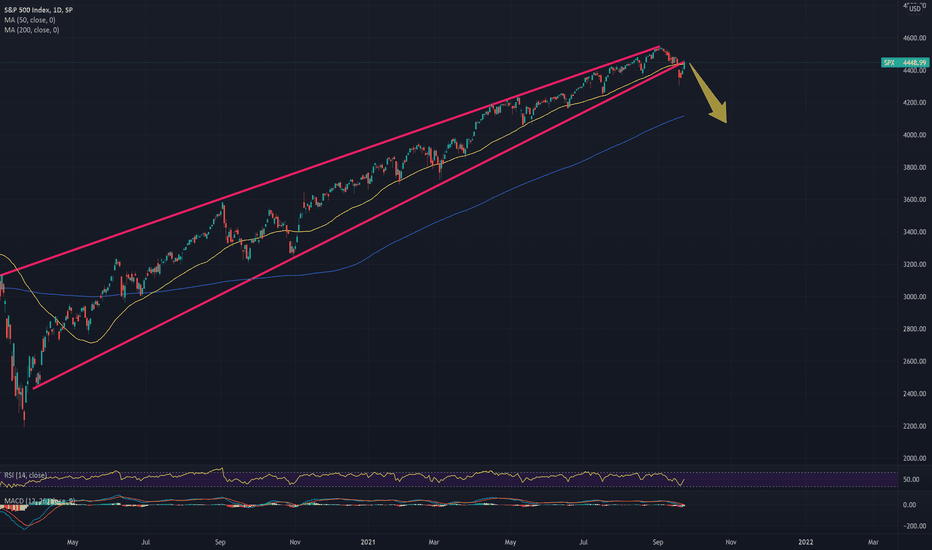Click the 3000.00 price axis label
This screenshot has height=550, width=932.
(x=914, y=297)
